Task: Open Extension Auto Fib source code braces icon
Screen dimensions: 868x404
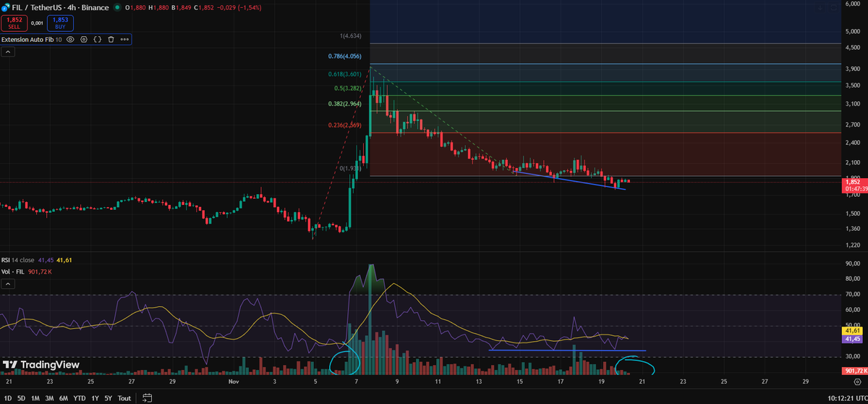Action: [97, 39]
